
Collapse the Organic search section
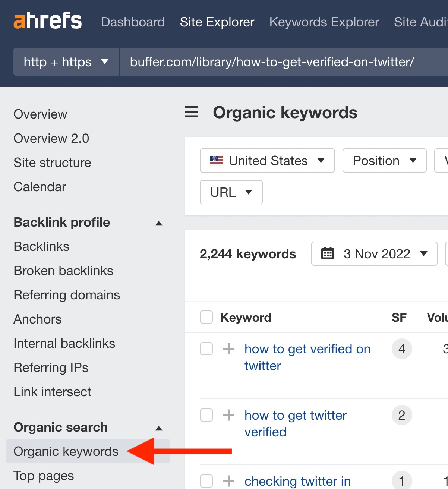pos(159,428)
